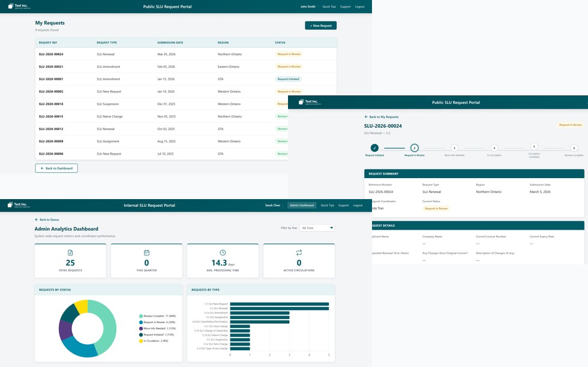This screenshot has width=588, height=367.
Task: Click the Active Circulations arrows icon
Action: click(x=298, y=251)
